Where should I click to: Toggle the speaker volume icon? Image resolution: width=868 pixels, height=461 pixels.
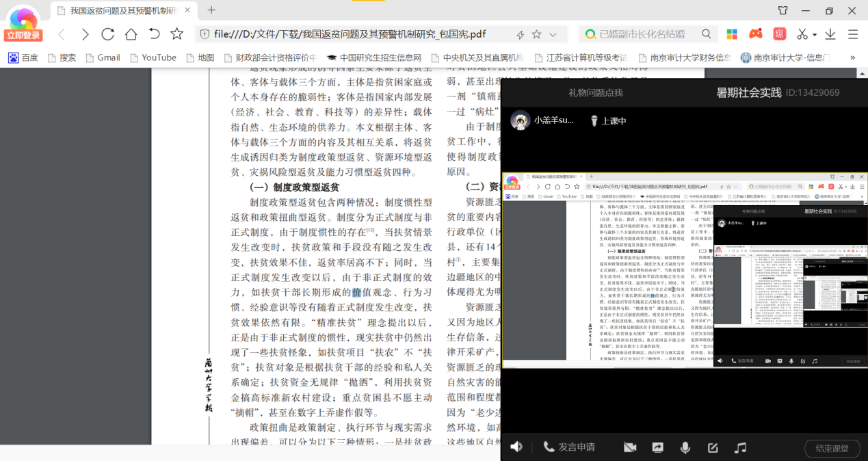click(x=516, y=447)
